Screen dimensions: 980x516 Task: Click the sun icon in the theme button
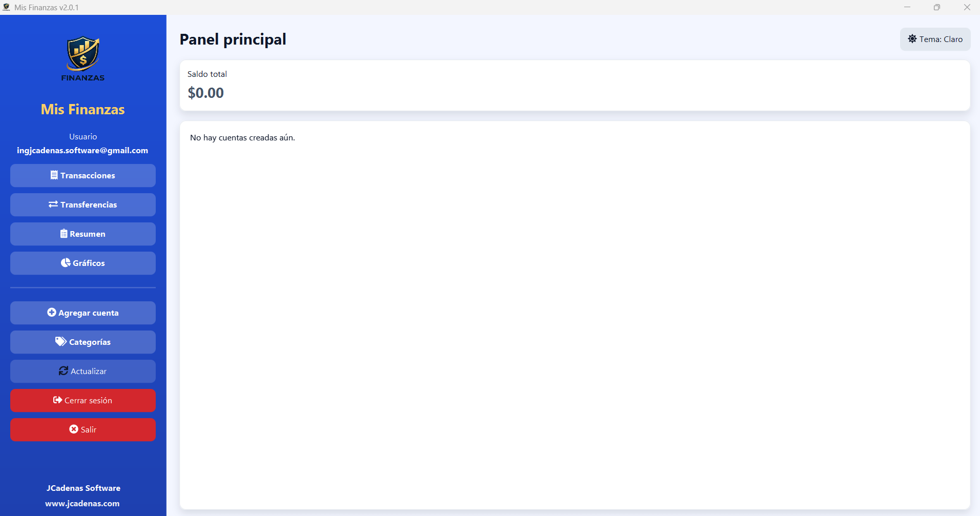pyautogui.click(x=912, y=39)
